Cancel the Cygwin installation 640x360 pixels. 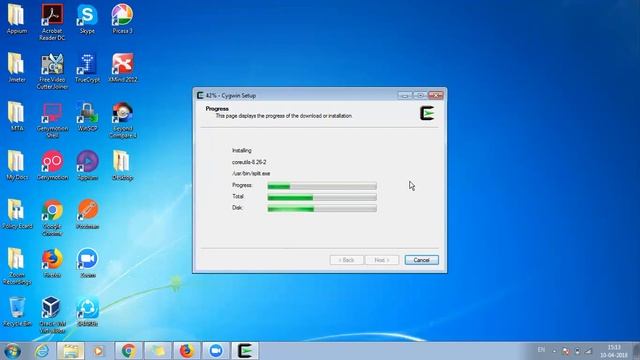pos(422,260)
